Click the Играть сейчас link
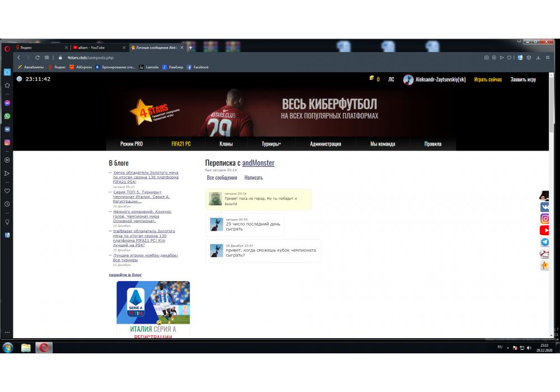 tap(488, 80)
